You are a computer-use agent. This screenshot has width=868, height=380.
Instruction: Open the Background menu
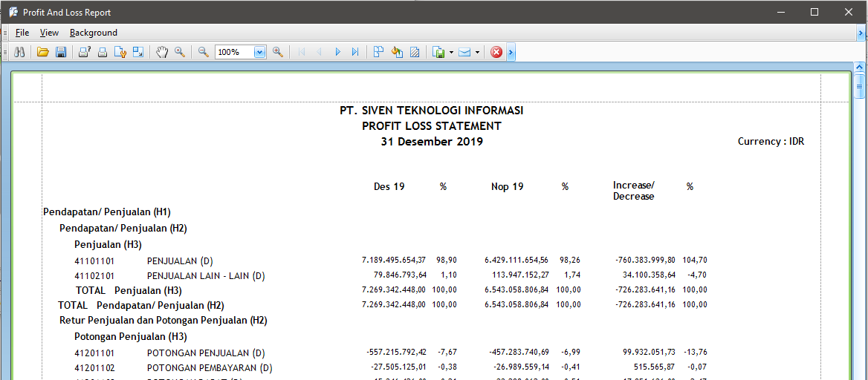click(x=94, y=33)
